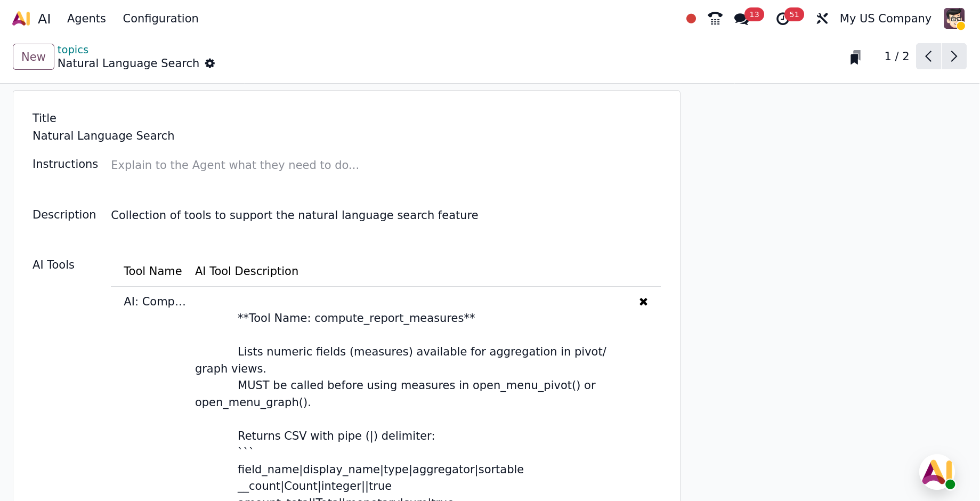This screenshot has width=980, height=501.
Task: Open the chat conversations icon
Action: (x=741, y=19)
